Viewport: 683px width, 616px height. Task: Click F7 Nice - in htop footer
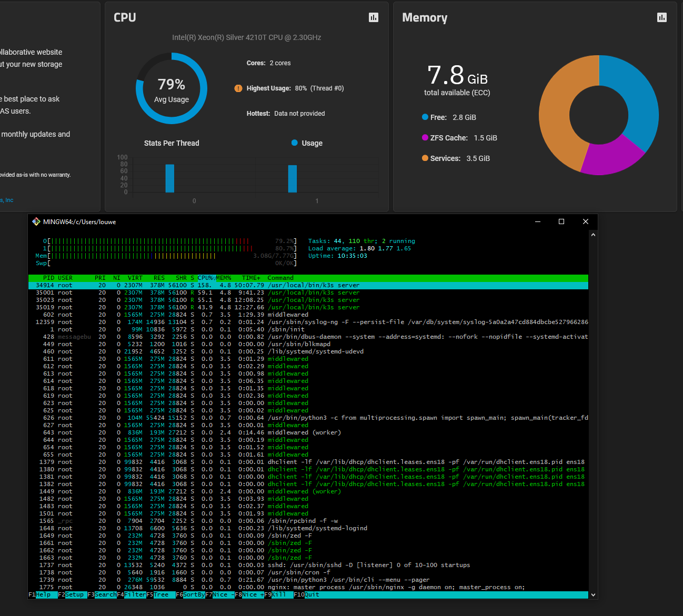tap(220, 594)
